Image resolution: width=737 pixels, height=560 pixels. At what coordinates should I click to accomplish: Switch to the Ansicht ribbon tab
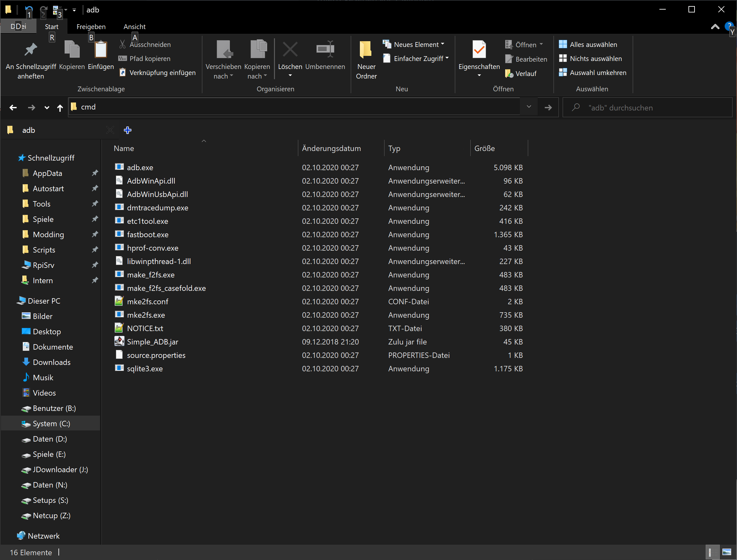[x=134, y=27]
